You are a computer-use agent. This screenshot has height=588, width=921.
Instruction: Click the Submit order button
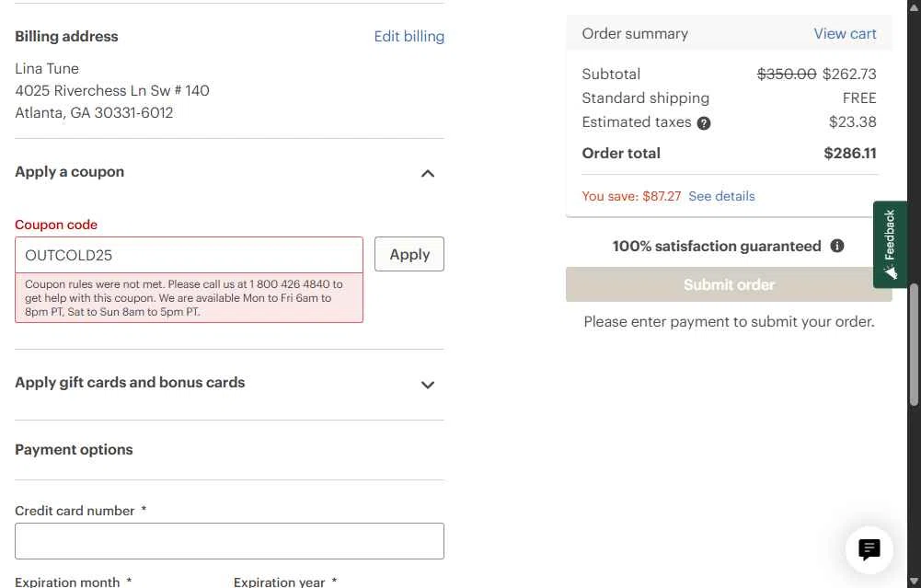[729, 284]
